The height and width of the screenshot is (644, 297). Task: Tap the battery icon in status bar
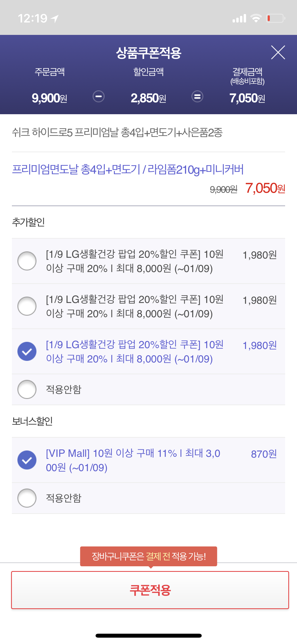276,18
